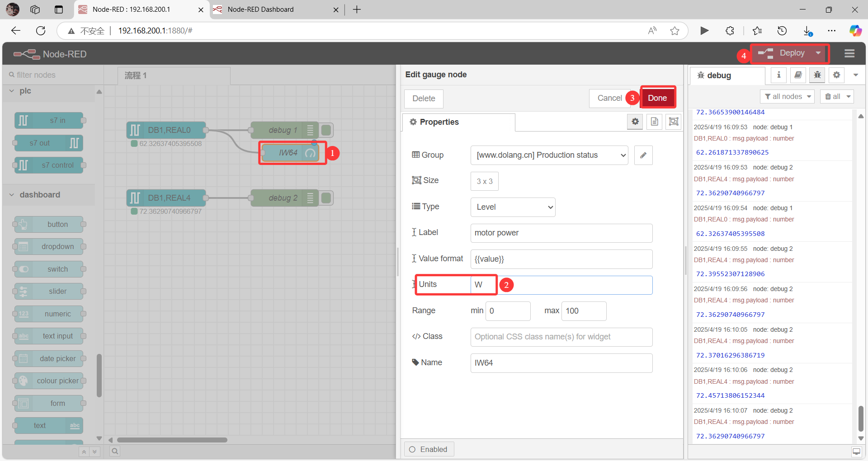
Task: Open the node description editor document icon
Action: click(x=654, y=122)
